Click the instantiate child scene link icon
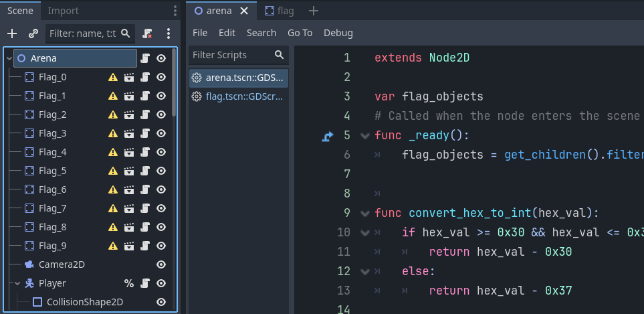The image size is (644, 314). pyautogui.click(x=33, y=33)
